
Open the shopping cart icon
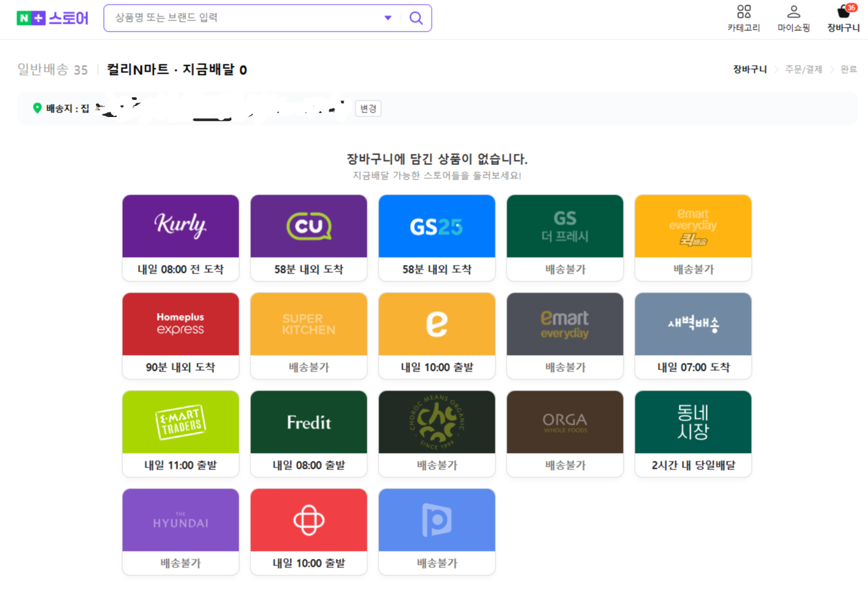[844, 12]
